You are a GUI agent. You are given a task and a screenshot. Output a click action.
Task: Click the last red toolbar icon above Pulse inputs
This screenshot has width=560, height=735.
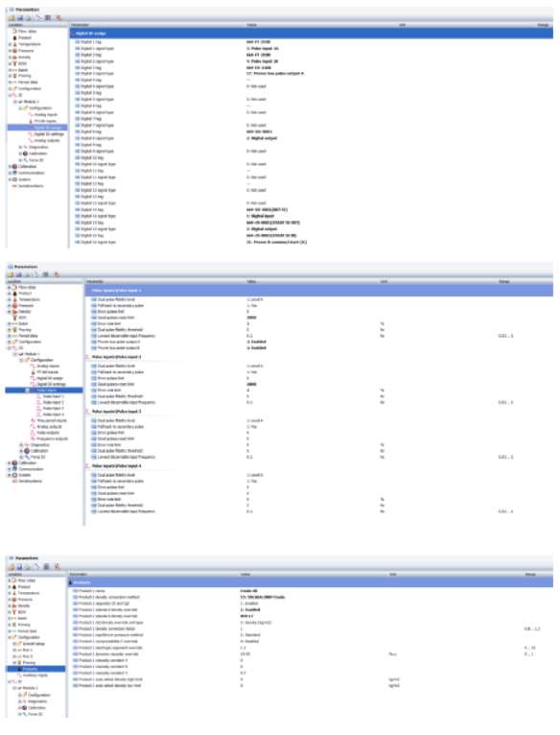pos(57,274)
